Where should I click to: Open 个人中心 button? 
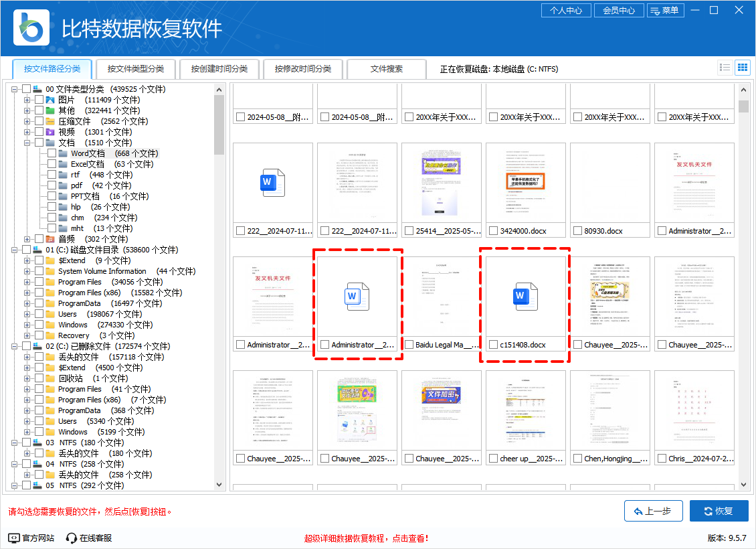[566, 11]
